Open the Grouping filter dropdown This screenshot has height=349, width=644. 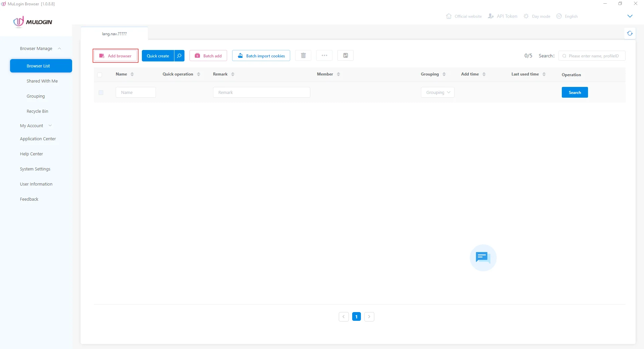point(437,92)
